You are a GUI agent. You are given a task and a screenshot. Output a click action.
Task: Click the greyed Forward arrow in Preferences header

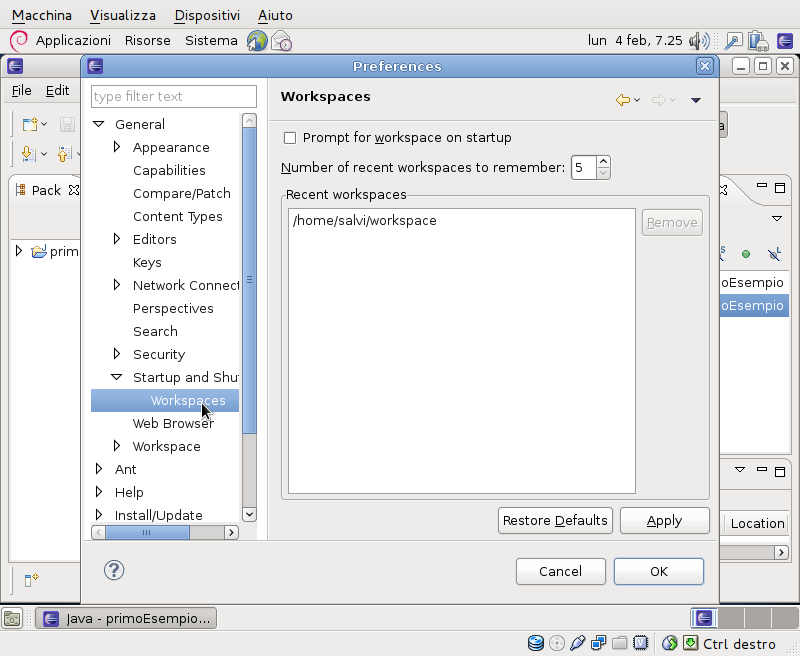[659, 99]
